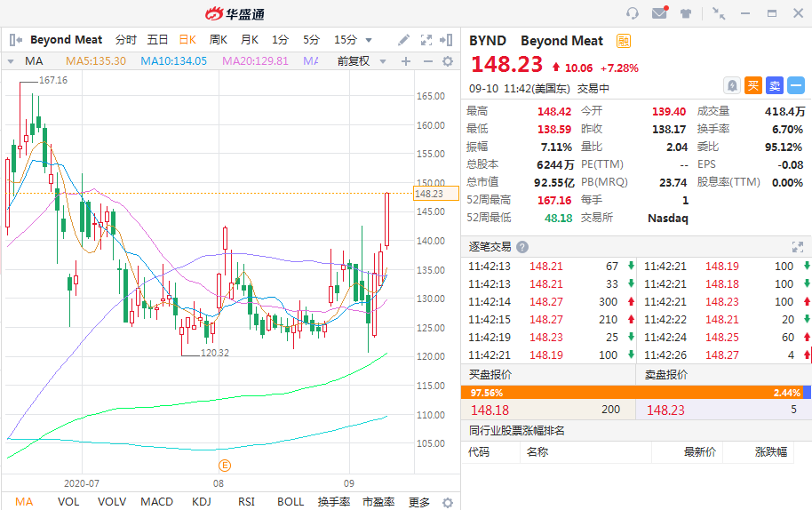This screenshot has width=812, height=510.
Task: Remove from watchlist minus button
Action: (x=796, y=85)
